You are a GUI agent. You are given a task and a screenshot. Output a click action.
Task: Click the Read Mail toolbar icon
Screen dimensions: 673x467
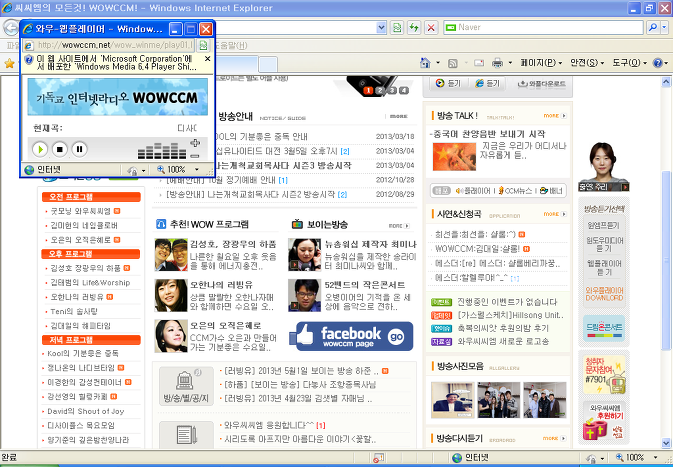click(479, 63)
